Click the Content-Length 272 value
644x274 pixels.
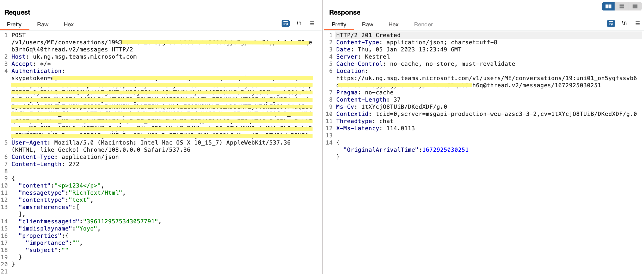click(74, 164)
